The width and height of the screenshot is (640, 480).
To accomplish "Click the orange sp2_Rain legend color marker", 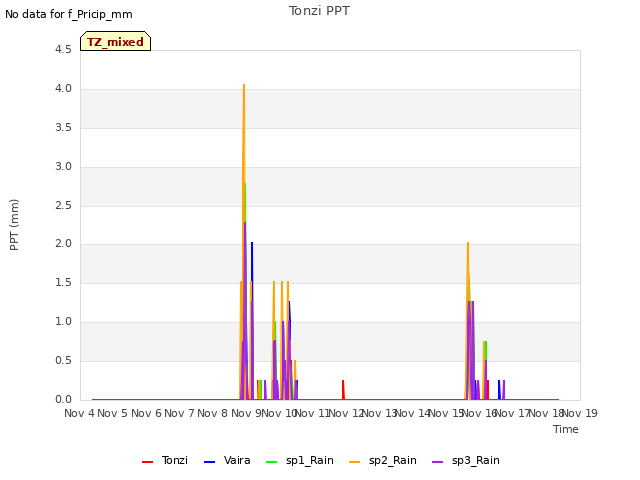I will pyautogui.click(x=355, y=462).
